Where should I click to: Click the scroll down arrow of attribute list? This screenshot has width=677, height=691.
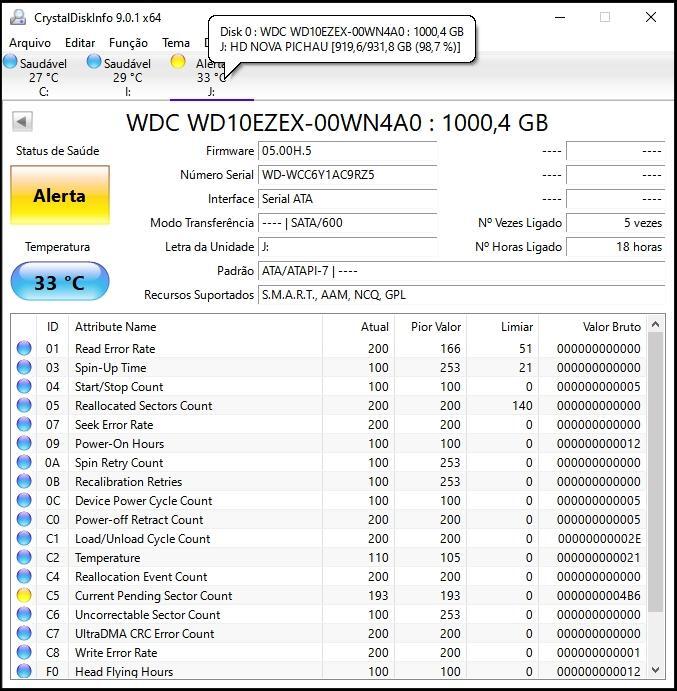tap(655, 670)
